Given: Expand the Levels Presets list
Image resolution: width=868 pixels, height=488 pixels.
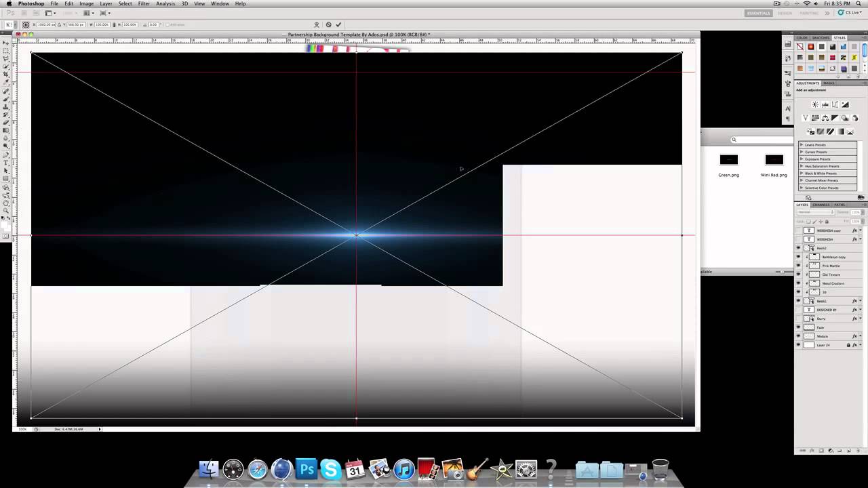Looking at the screenshot, I should (x=802, y=145).
